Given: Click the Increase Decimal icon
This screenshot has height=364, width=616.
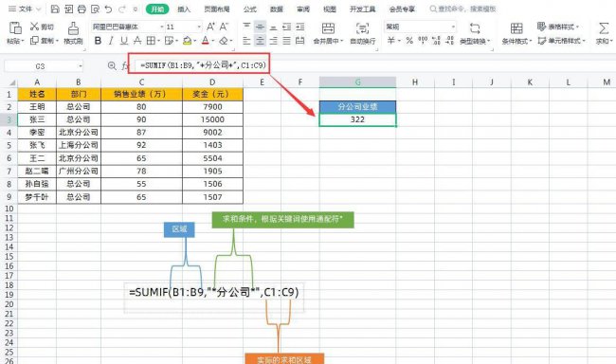Looking at the screenshot, I should pyautogui.click(x=436, y=41).
